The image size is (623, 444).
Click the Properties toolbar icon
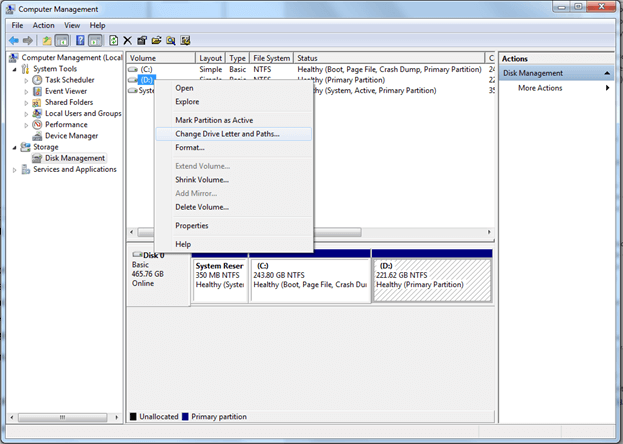coord(142,40)
